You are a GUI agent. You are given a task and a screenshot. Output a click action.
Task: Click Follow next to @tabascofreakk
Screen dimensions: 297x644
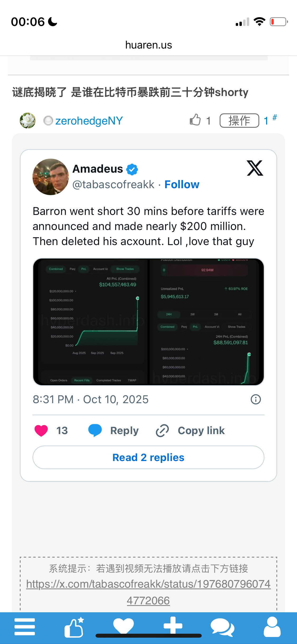tap(182, 185)
